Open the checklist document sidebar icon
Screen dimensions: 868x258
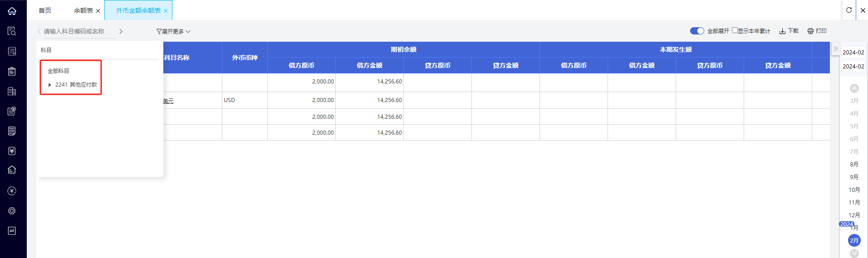[12, 51]
